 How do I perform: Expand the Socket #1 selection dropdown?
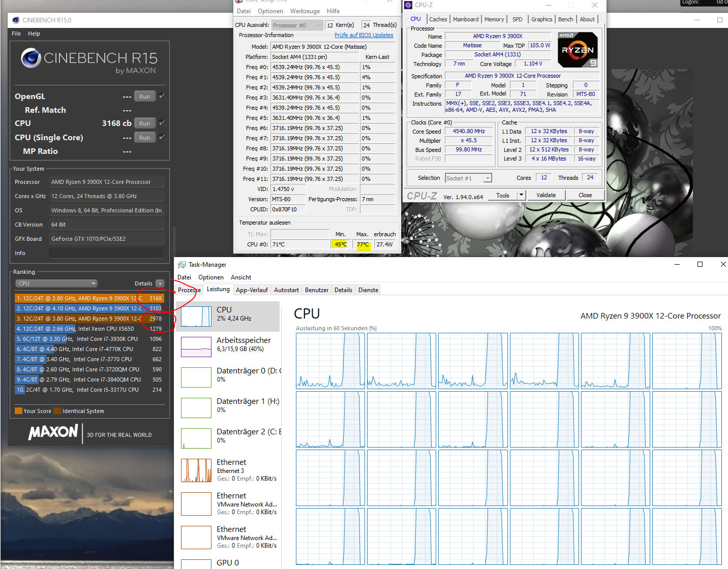pyautogui.click(x=468, y=178)
